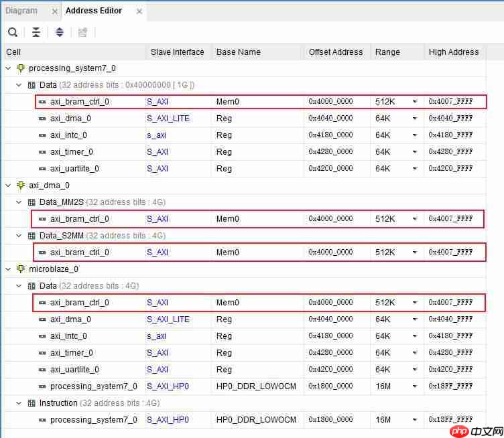504x438 pixels.
Task: Edit offset 0x4040_0000 under processing_system7_0 Data
Action: pyautogui.click(x=331, y=118)
